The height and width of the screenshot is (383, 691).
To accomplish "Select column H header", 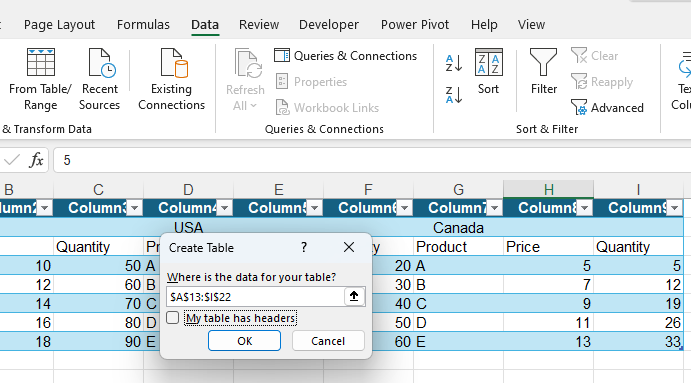I will coord(548,190).
